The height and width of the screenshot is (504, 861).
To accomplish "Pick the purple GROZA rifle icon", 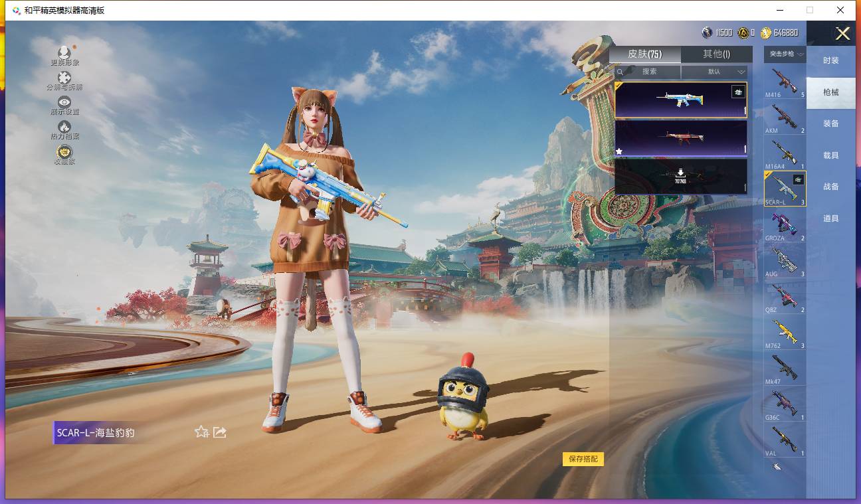I will [785, 224].
